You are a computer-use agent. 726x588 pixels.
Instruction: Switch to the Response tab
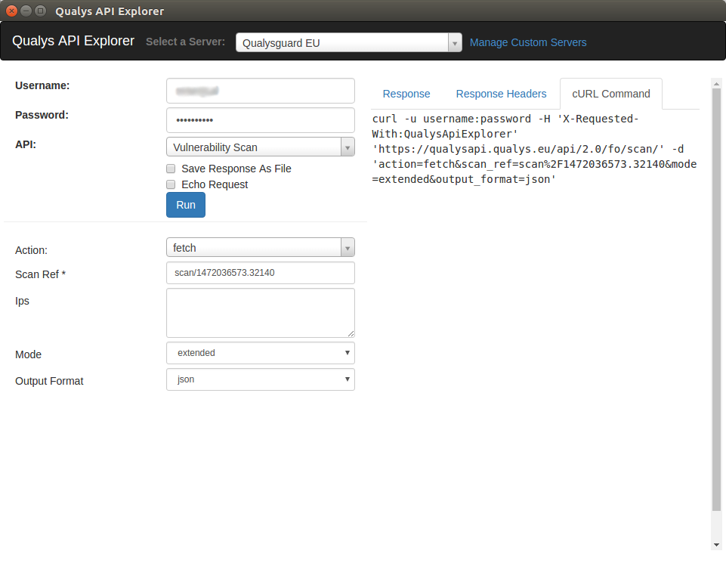click(x=406, y=94)
